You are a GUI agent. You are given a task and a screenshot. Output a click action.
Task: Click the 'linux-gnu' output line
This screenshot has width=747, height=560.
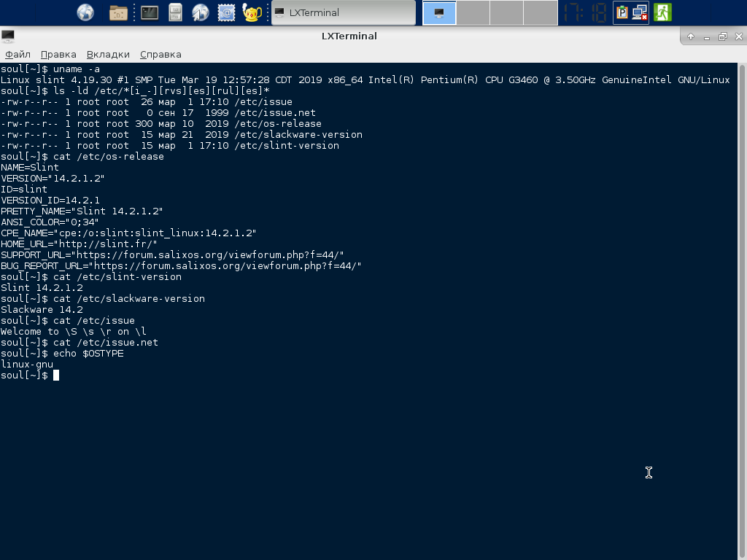pyautogui.click(x=27, y=365)
